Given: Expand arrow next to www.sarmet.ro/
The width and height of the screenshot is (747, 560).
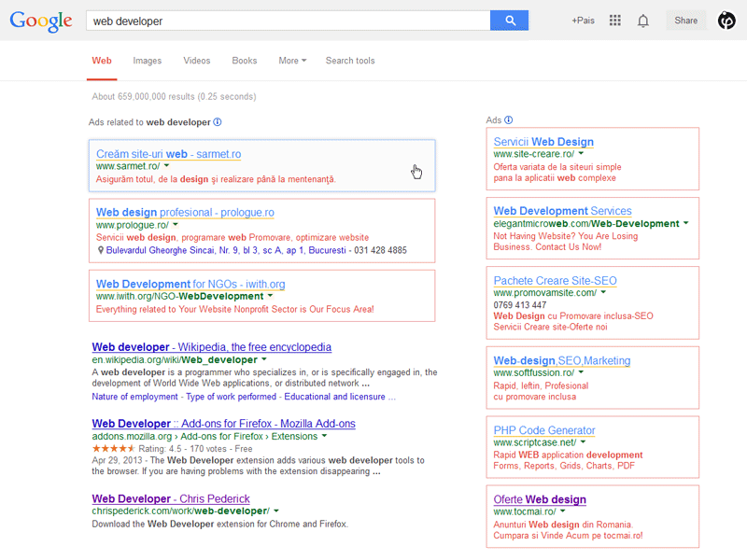Looking at the screenshot, I should coord(167,166).
